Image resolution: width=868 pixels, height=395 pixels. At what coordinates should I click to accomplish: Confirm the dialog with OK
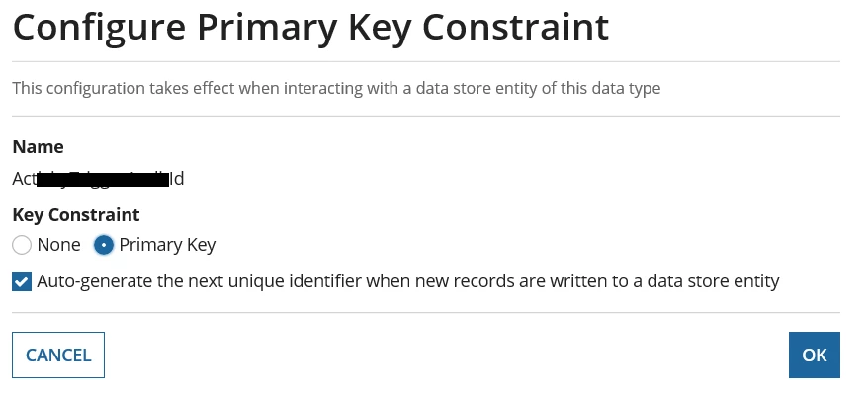pos(814,355)
